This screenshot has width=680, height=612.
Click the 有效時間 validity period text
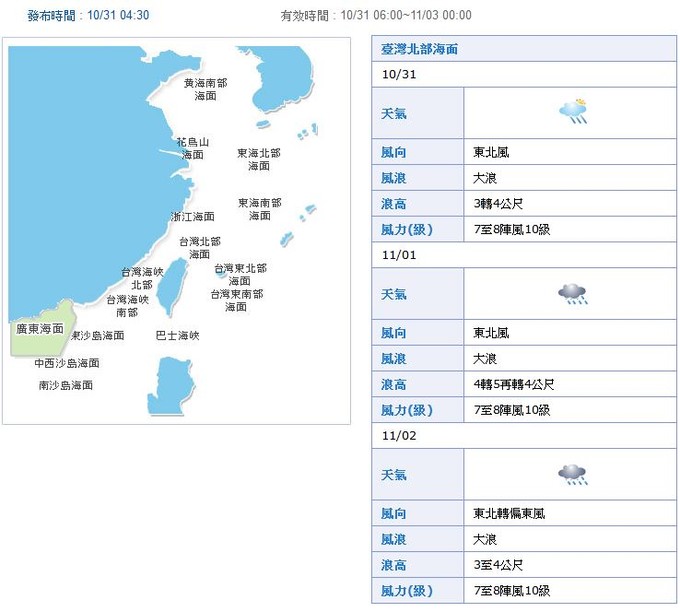coord(376,16)
